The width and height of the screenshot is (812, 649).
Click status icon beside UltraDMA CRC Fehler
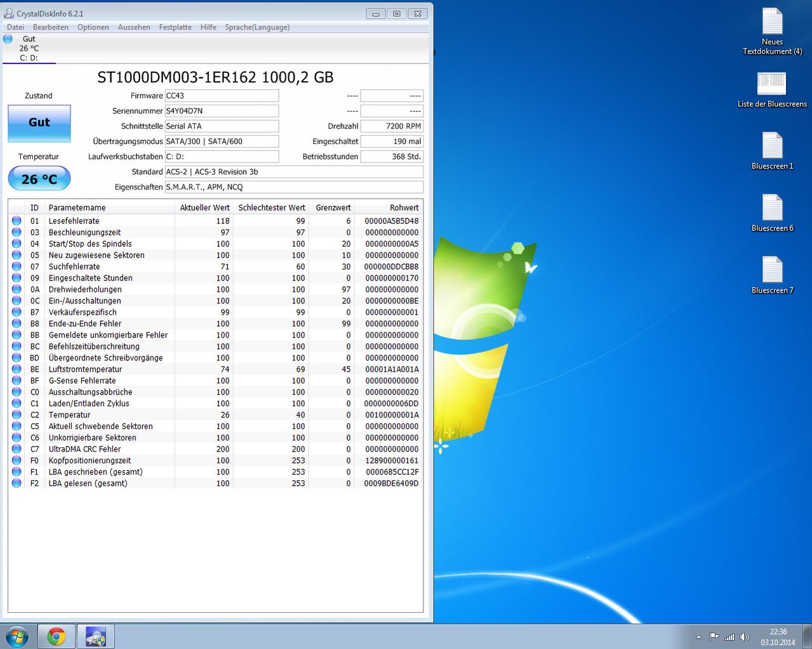point(17,449)
